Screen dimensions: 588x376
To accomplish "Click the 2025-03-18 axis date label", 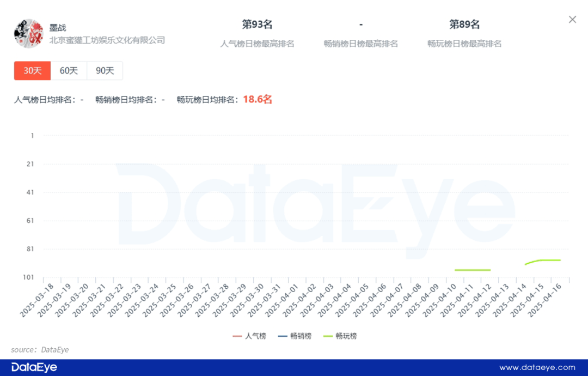I will [x=37, y=300].
